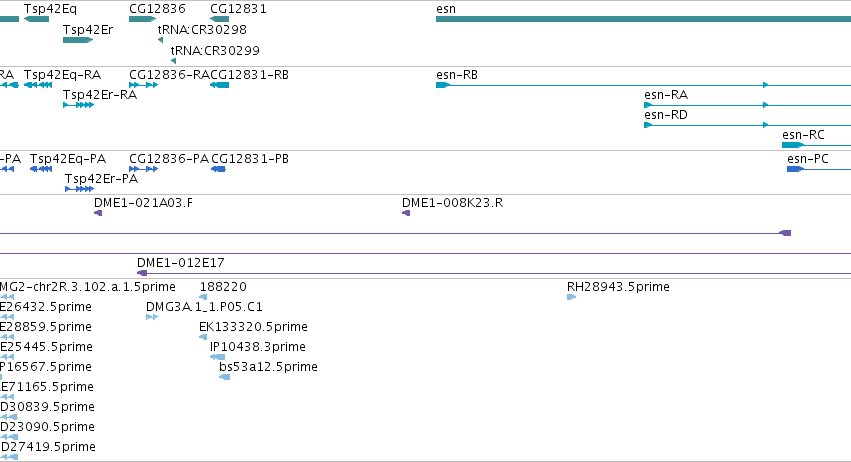Select the esn-RA transcript
Screen dimensions: 851x462
point(747,105)
